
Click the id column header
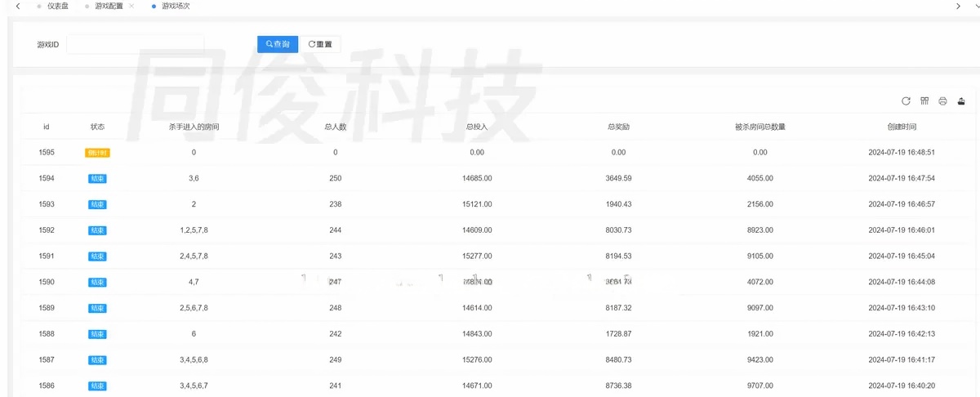47,127
